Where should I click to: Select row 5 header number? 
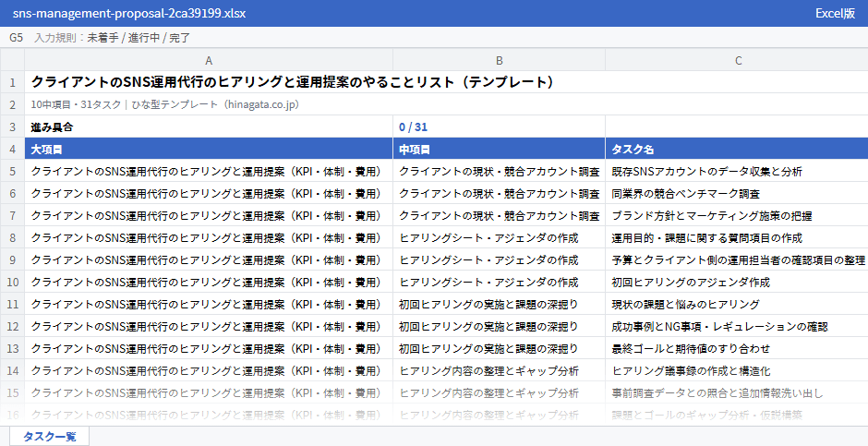coord(12,171)
